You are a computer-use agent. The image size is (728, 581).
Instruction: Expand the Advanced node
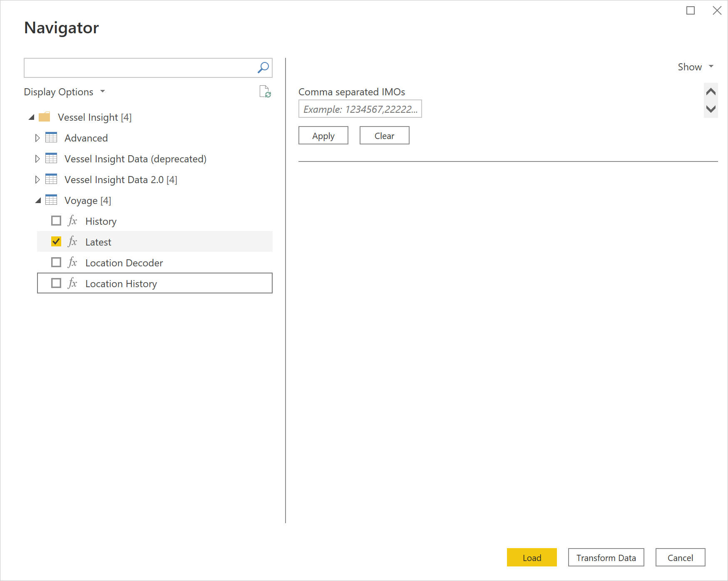coord(37,138)
